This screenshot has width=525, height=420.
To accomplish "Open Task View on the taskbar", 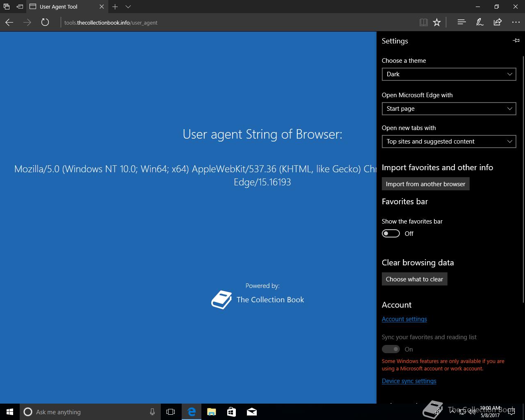I will [171, 412].
